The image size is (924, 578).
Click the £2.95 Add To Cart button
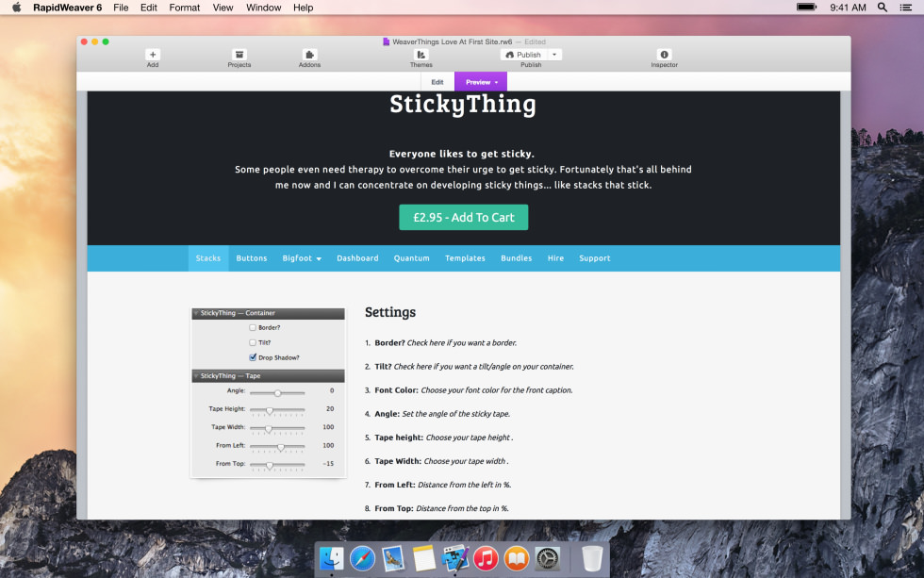click(464, 218)
